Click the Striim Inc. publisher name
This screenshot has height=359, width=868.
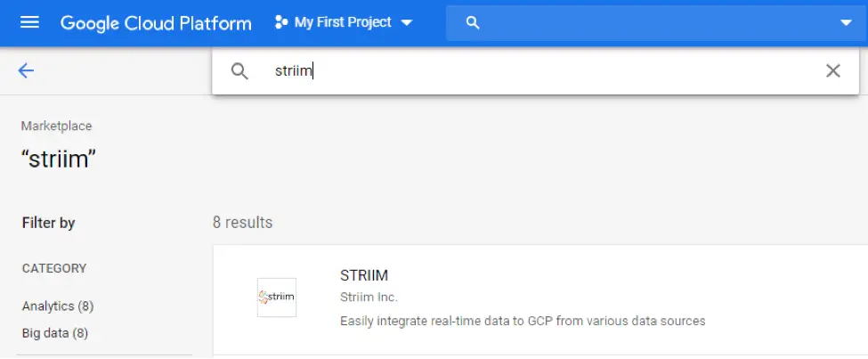[369, 297]
